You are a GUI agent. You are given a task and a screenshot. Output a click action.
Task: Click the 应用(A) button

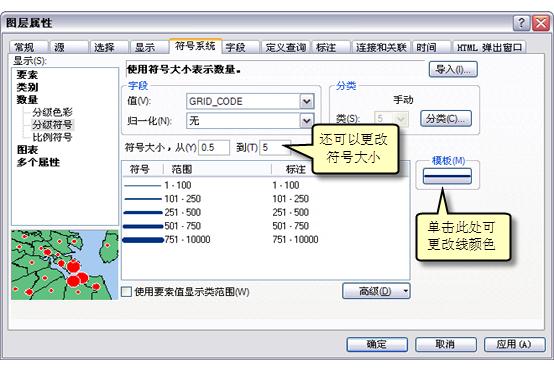coord(514,344)
